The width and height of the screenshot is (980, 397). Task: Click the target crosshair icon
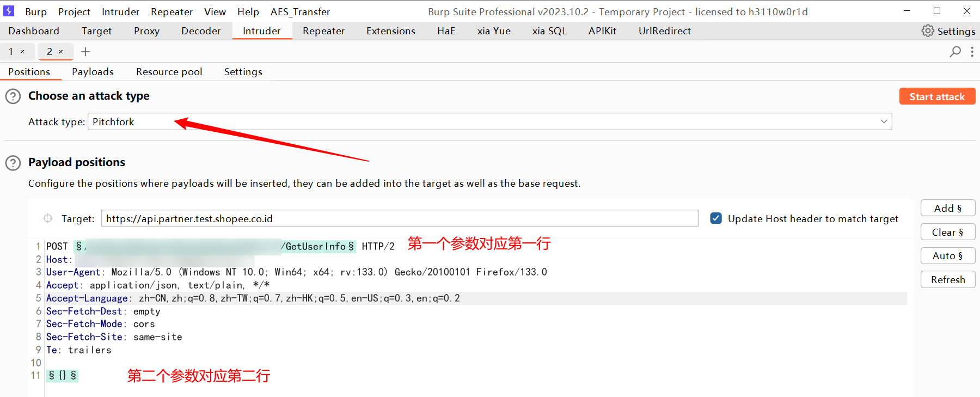pyautogui.click(x=48, y=218)
